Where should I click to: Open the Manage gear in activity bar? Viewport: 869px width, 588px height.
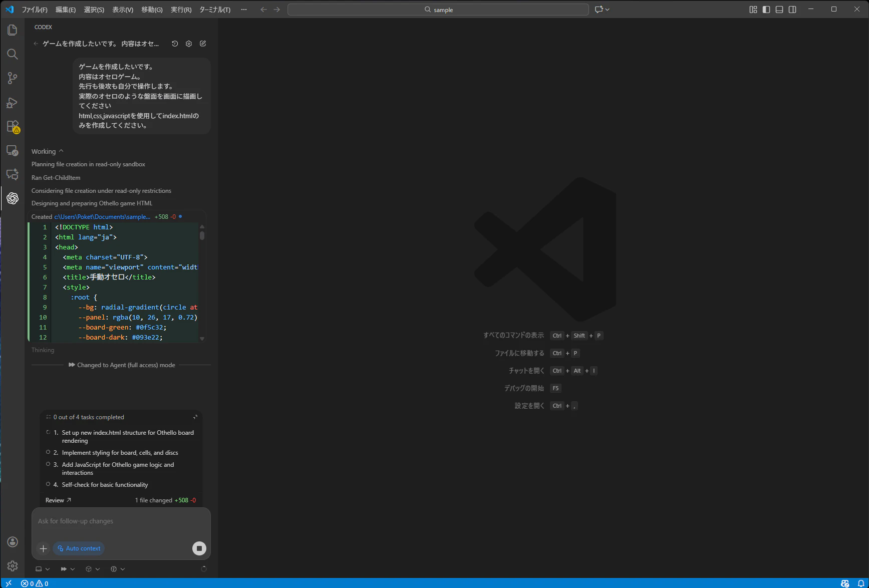[13, 566]
